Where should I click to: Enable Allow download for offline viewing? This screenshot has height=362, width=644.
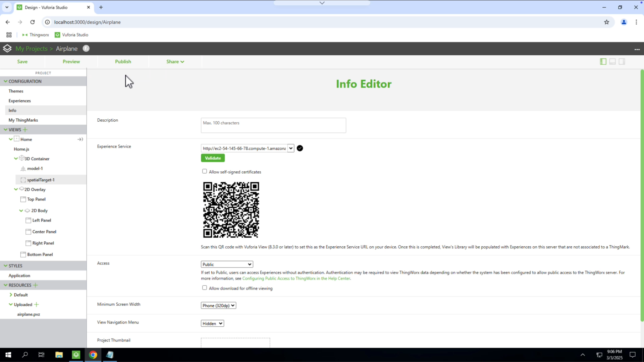pyautogui.click(x=205, y=288)
